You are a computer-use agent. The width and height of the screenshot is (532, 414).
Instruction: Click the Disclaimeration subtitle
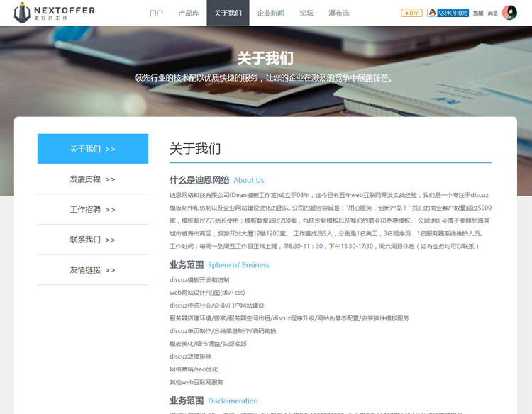[x=233, y=401]
